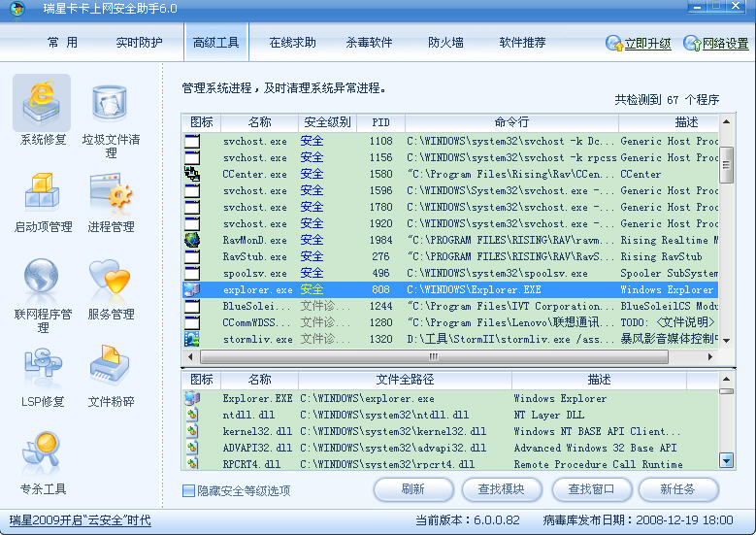Click the ADVAPI32.dll module icon

pyautogui.click(x=192, y=448)
